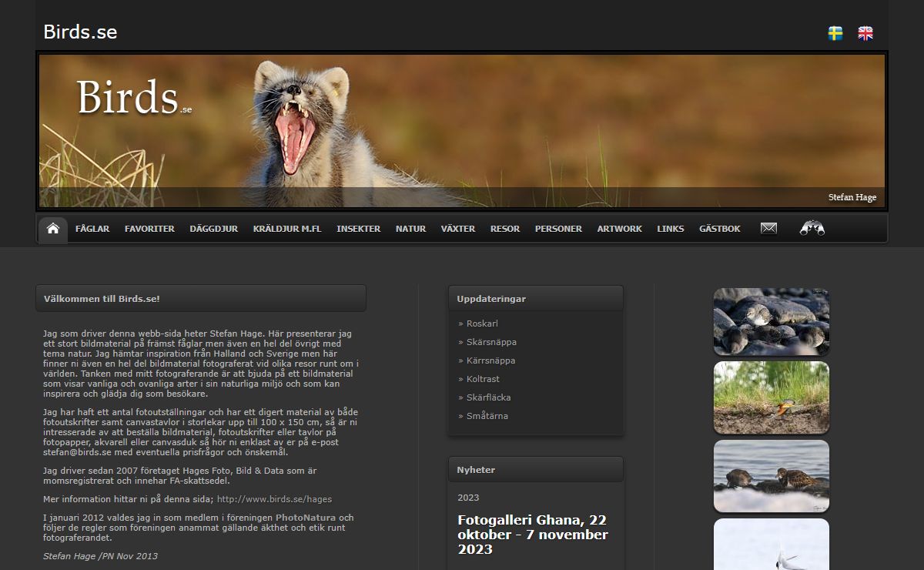Switch language with the Swedish flag icon
Screen dimensions: 924x570
[x=835, y=33]
